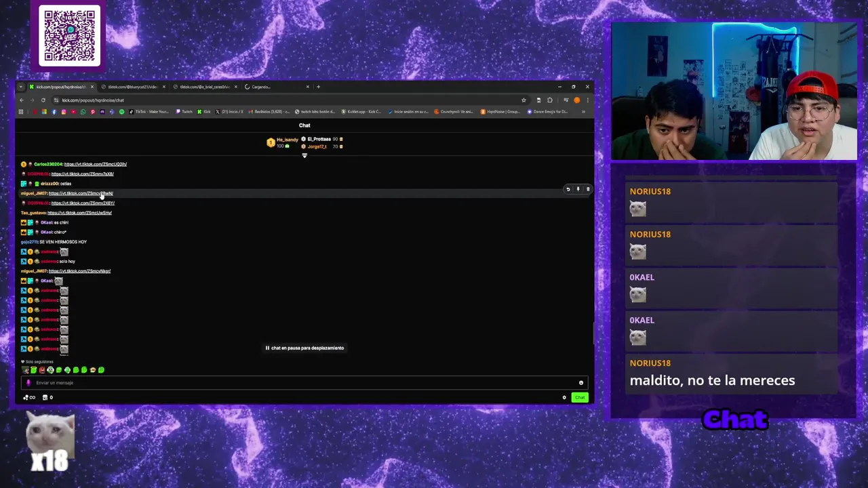Pin the hovered miguel_JM07 message

click(578, 189)
